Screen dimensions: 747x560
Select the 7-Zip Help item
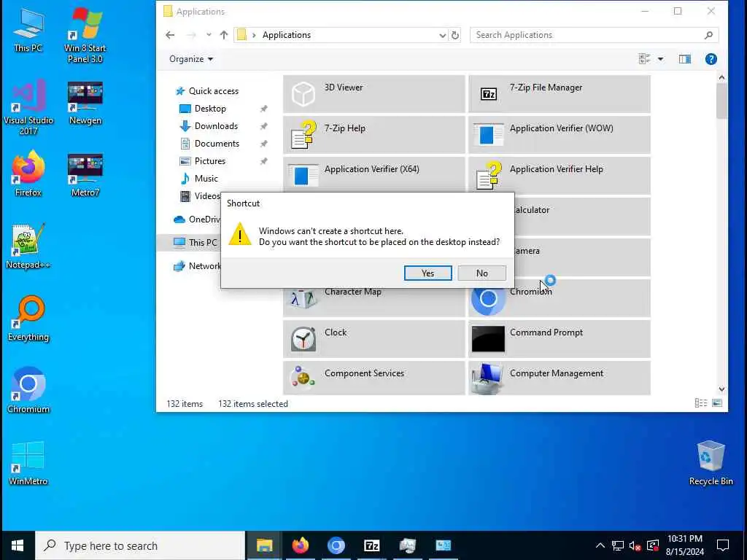374,135
